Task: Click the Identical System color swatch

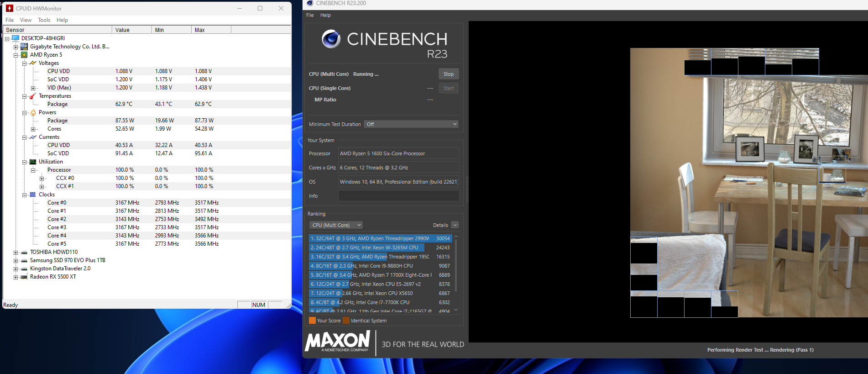Action: click(346, 321)
